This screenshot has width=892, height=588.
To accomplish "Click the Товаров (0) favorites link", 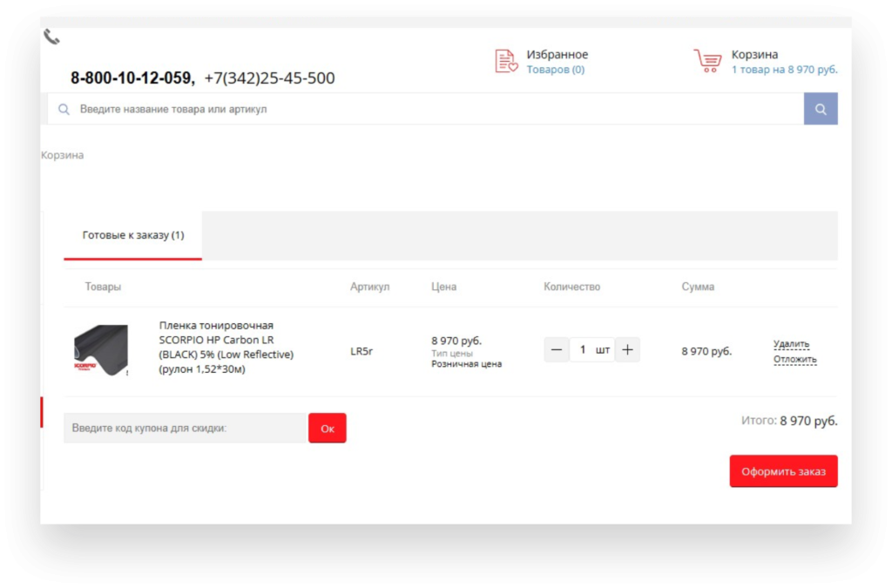I will tap(555, 70).
